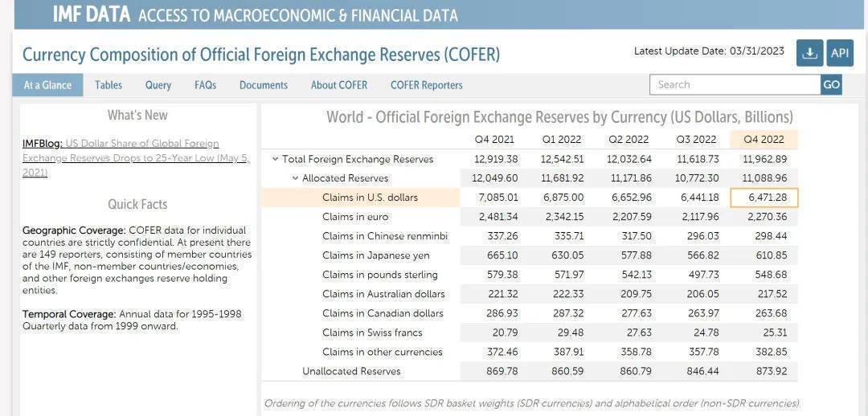Open IMFBlog US Dollar Share link

[x=136, y=158]
